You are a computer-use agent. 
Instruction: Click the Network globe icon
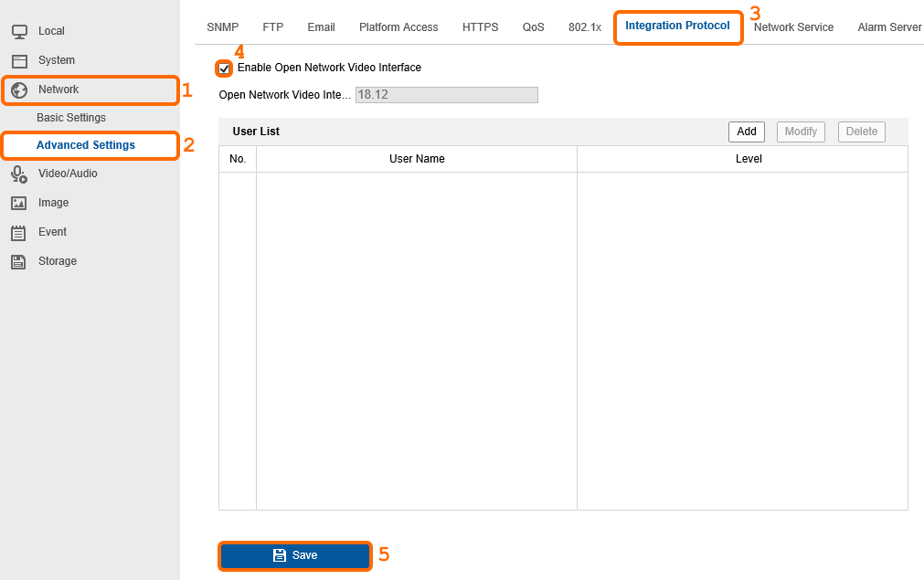tap(19, 90)
